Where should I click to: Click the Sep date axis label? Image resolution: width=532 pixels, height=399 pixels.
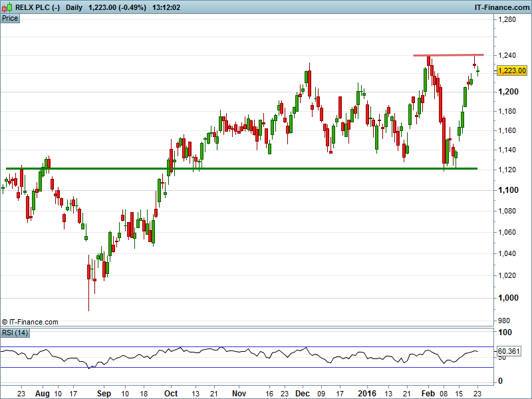tap(104, 393)
